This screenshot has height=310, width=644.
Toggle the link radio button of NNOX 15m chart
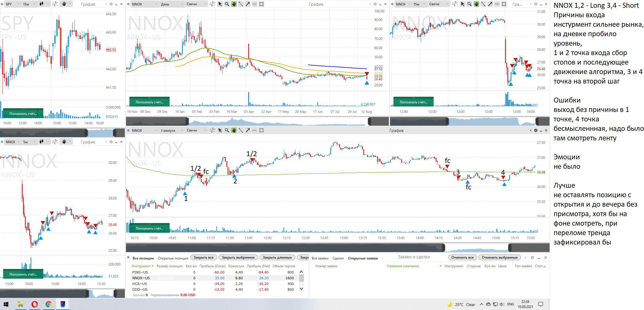point(392,4)
